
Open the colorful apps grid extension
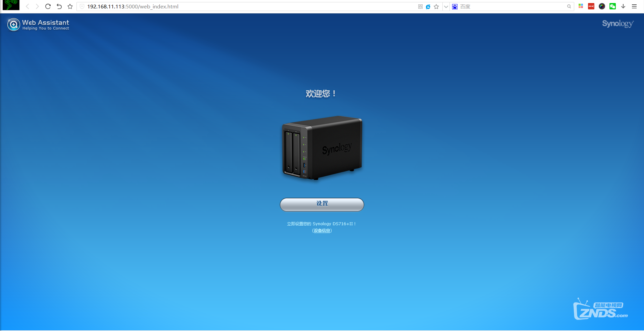(x=581, y=6)
